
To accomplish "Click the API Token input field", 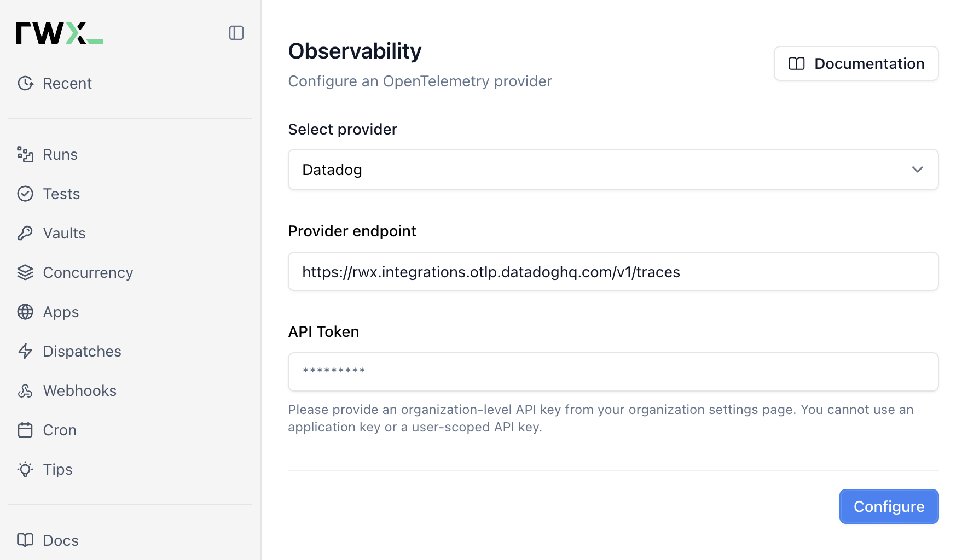I will 613,372.
